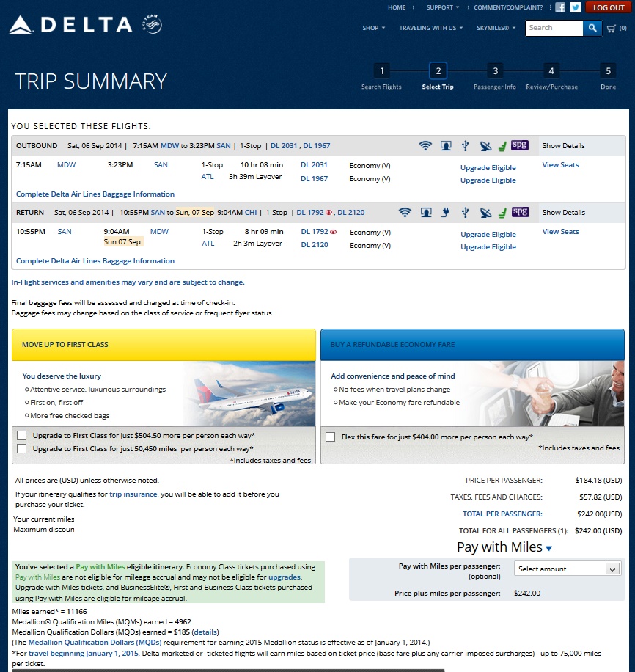Expand the SkyMiles navigation dropdown

(496, 28)
